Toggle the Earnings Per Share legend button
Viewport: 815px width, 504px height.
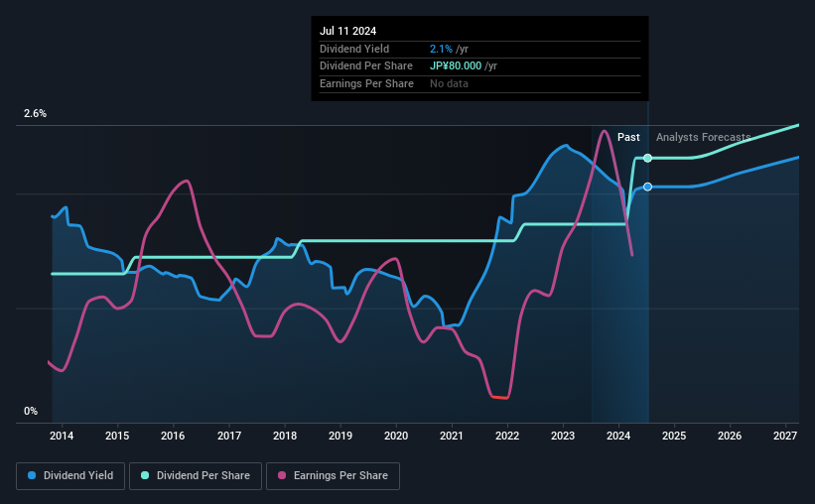(x=333, y=476)
